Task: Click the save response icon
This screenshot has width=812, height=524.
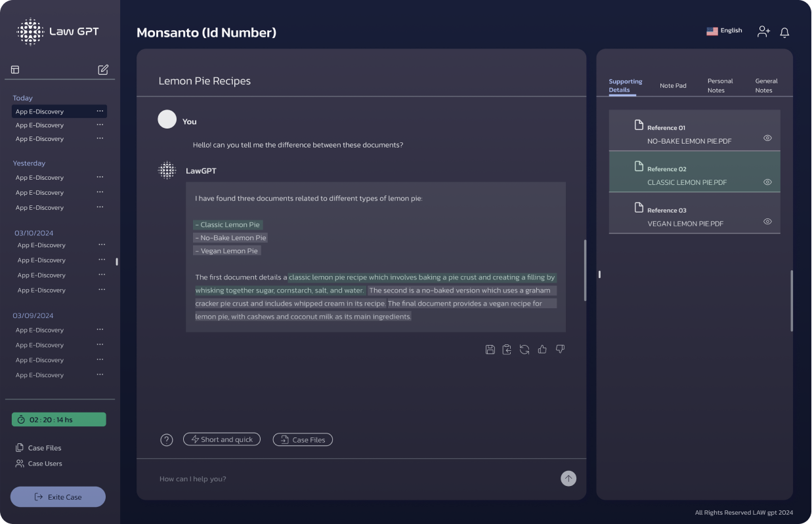Action: [490, 350]
